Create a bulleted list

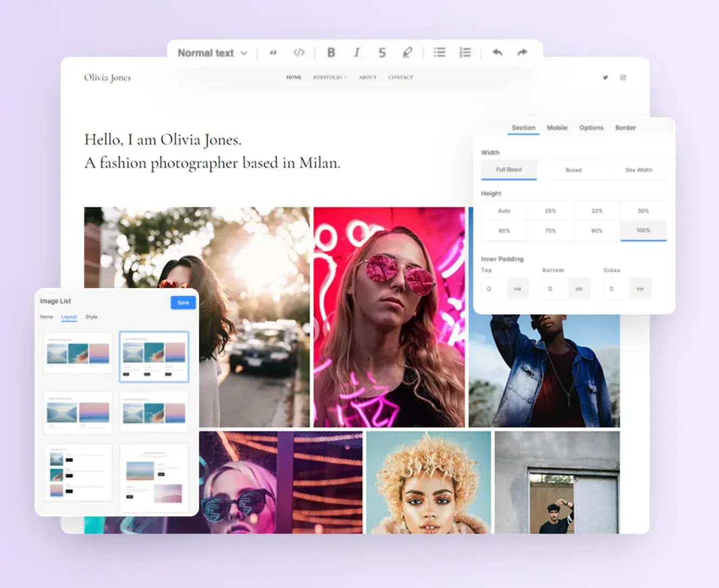pos(439,52)
